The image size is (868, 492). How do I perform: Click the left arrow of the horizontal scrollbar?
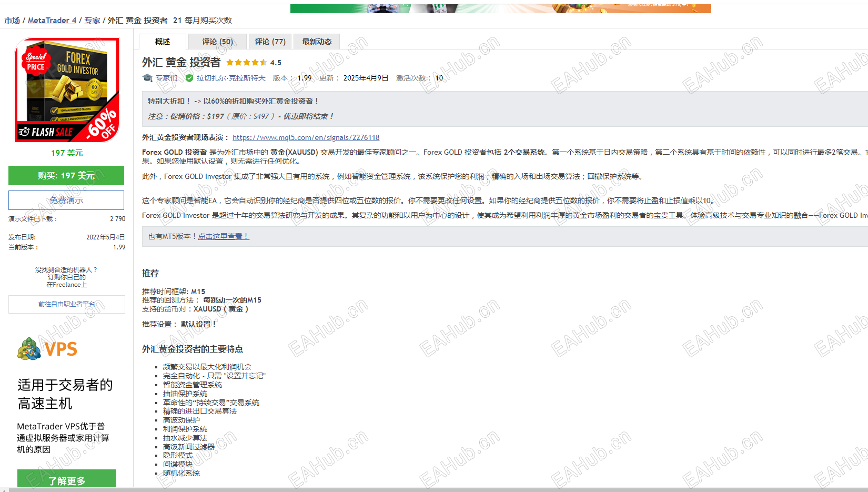point(3,490)
